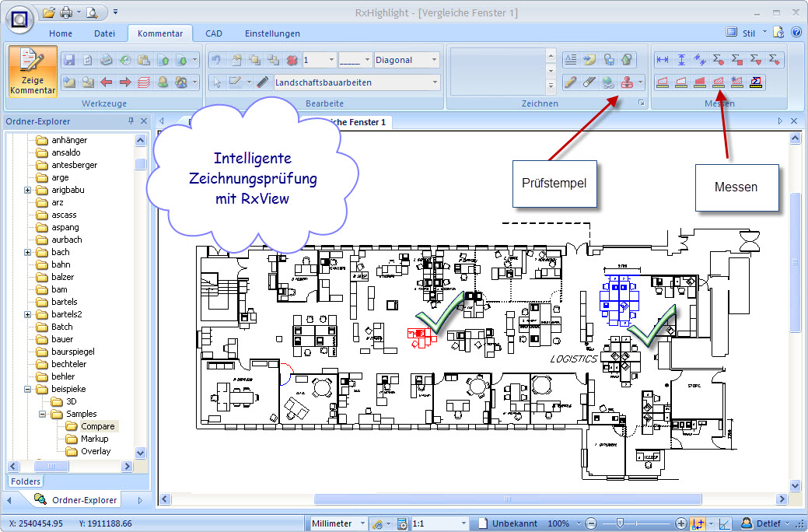Click the vertical distance measure icon
This screenshot has width=808, height=532.
[681, 60]
